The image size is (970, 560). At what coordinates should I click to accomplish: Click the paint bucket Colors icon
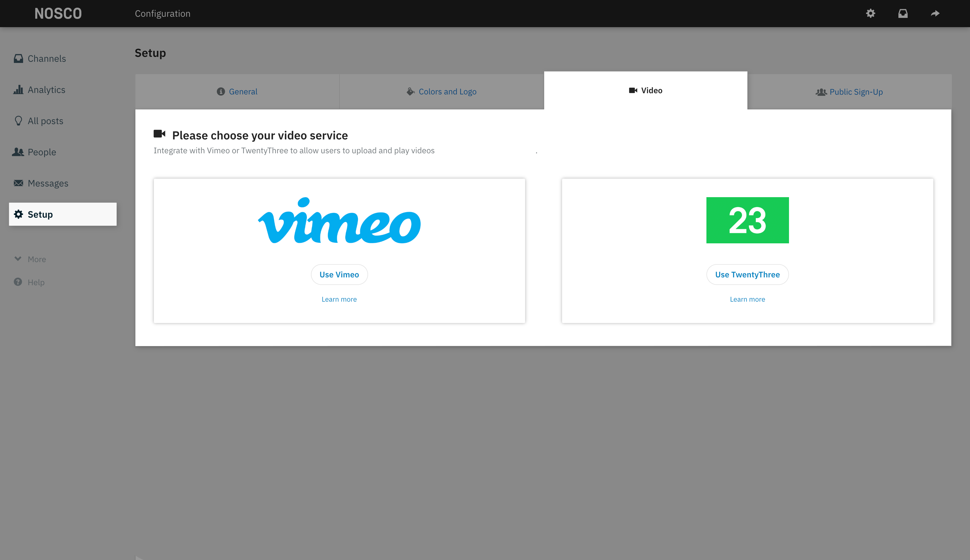[x=411, y=91]
